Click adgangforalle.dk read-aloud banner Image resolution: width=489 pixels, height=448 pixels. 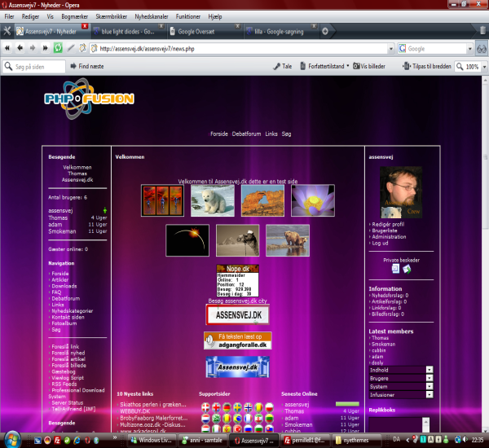[x=238, y=340]
